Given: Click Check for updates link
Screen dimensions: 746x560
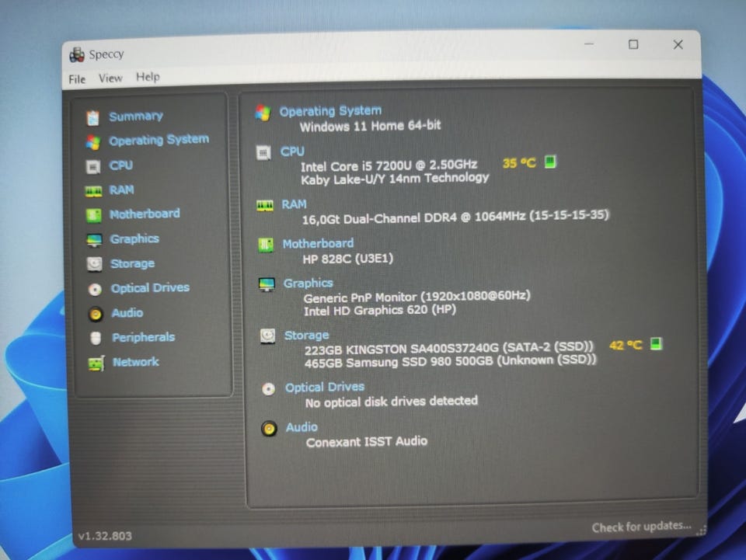Looking at the screenshot, I should pyautogui.click(x=641, y=527).
